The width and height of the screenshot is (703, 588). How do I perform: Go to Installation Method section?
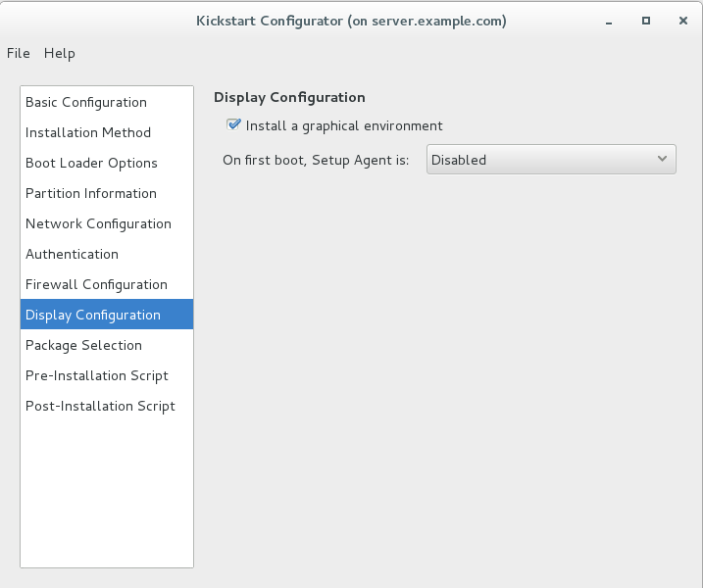click(x=88, y=132)
